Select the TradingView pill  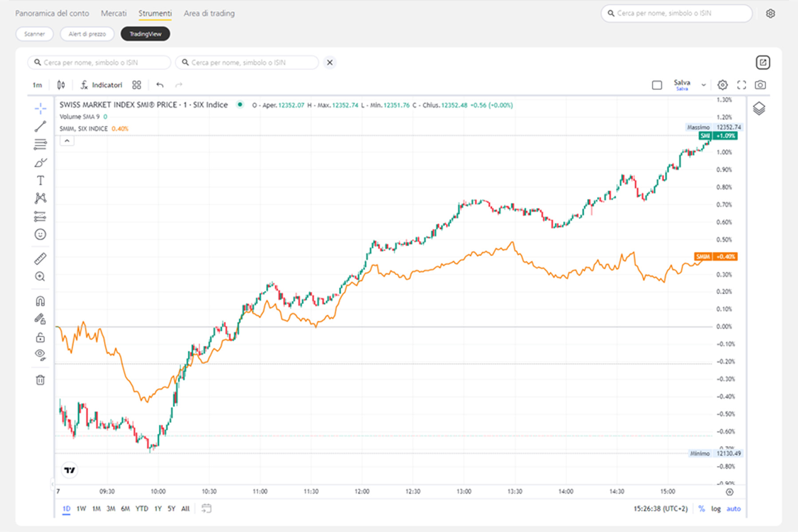[x=145, y=34]
